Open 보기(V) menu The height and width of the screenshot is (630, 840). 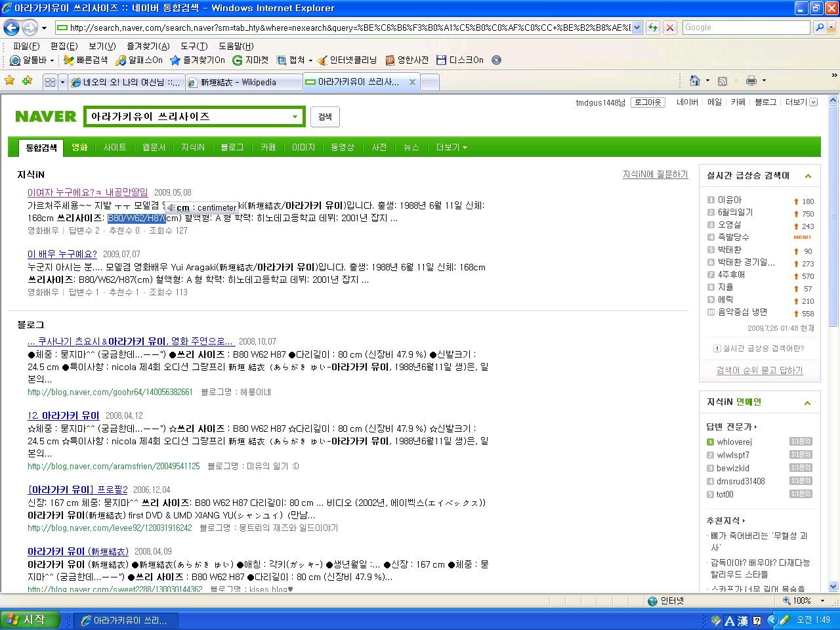click(102, 46)
